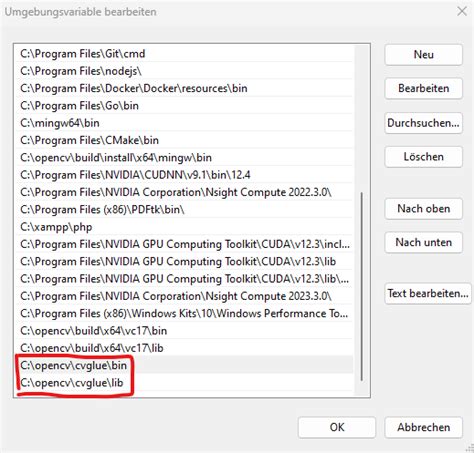Click the Neu button
This screenshot has height=453, width=474.
pyautogui.click(x=423, y=54)
